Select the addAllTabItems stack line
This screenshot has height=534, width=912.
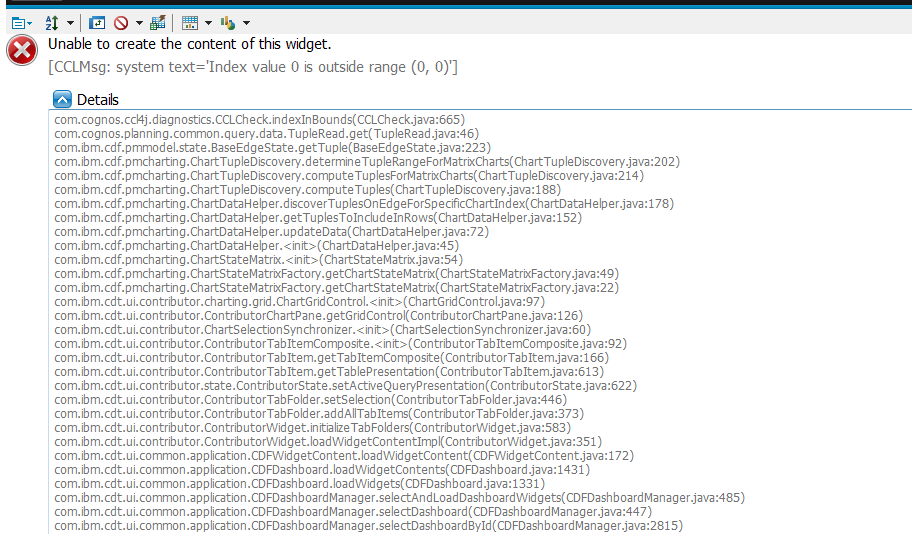point(319,414)
